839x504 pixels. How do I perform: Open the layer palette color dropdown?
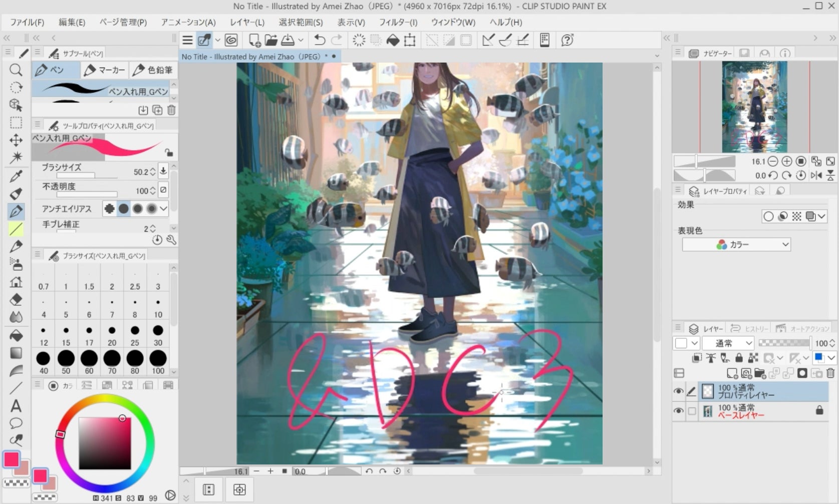tap(686, 343)
